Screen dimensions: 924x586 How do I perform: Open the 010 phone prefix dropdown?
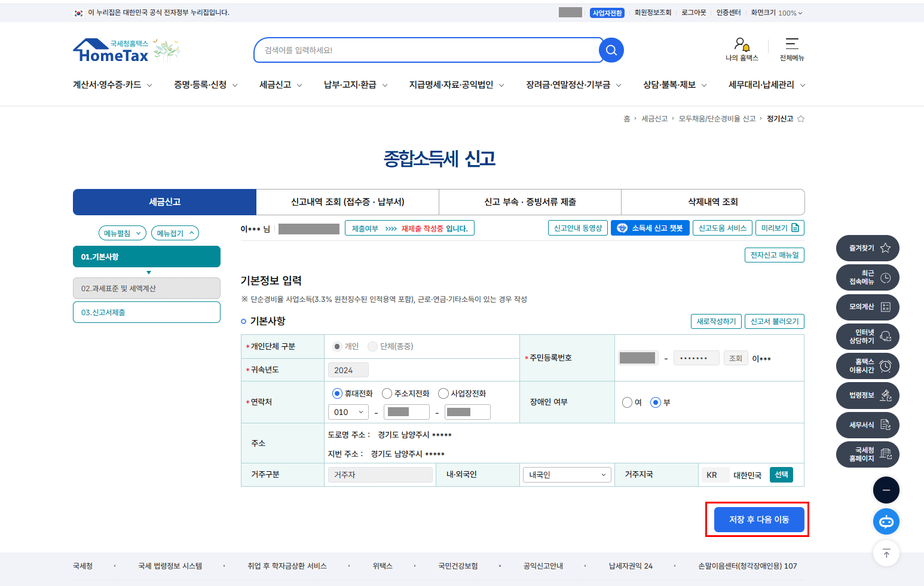pos(348,411)
